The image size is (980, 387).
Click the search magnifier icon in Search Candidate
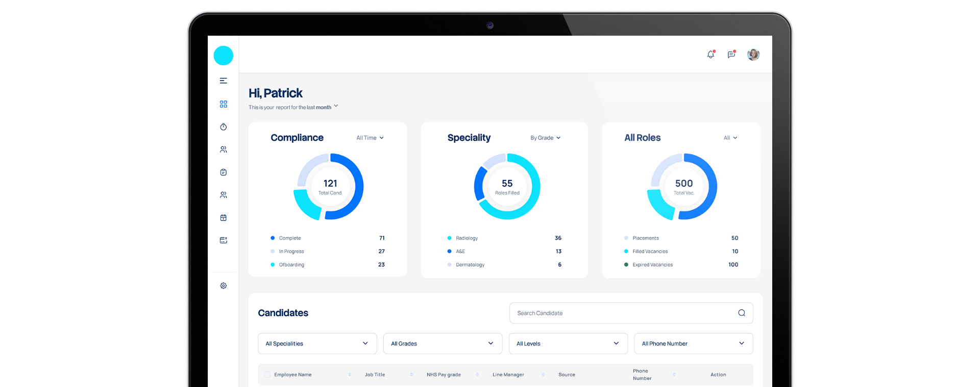(742, 313)
